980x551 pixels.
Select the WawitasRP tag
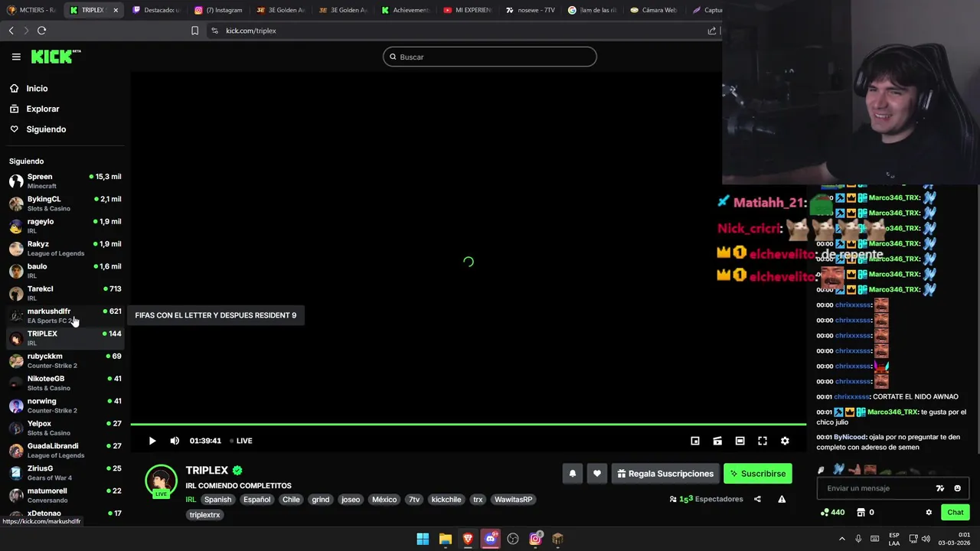coord(513,500)
